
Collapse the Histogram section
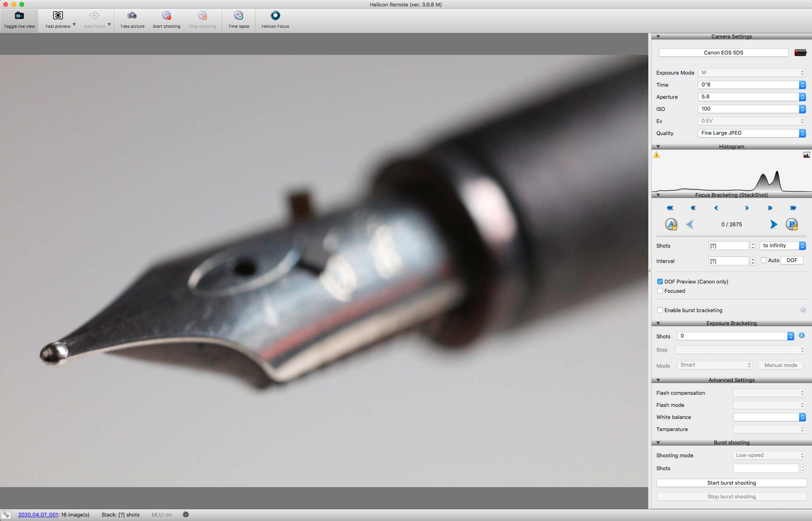[658, 147]
